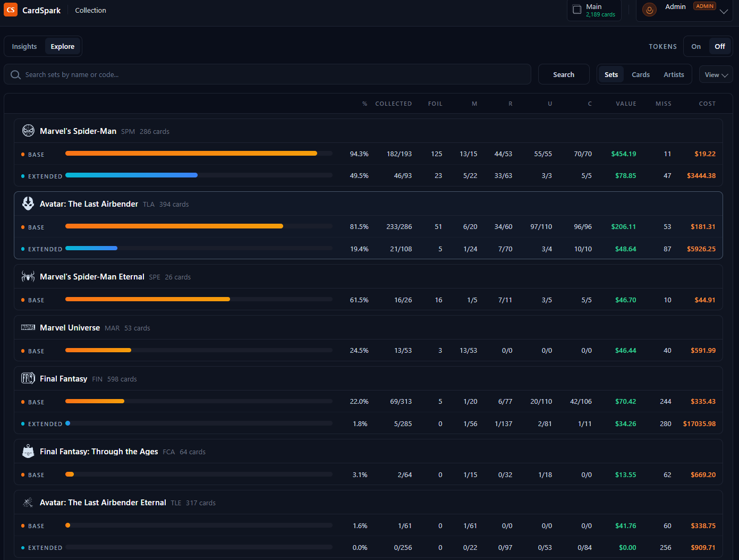Focus the search sets by name field
739x560 pixels.
pyautogui.click(x=268, y=75)
